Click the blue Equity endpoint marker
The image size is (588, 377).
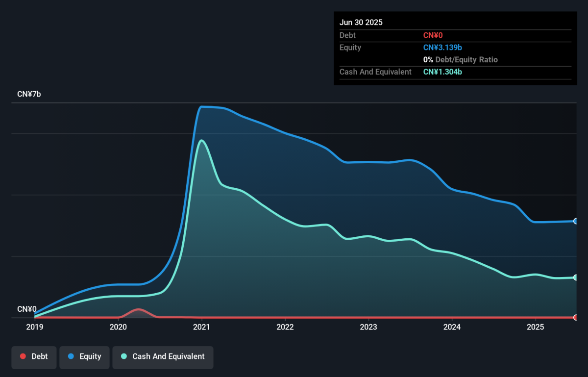point(576,221)
